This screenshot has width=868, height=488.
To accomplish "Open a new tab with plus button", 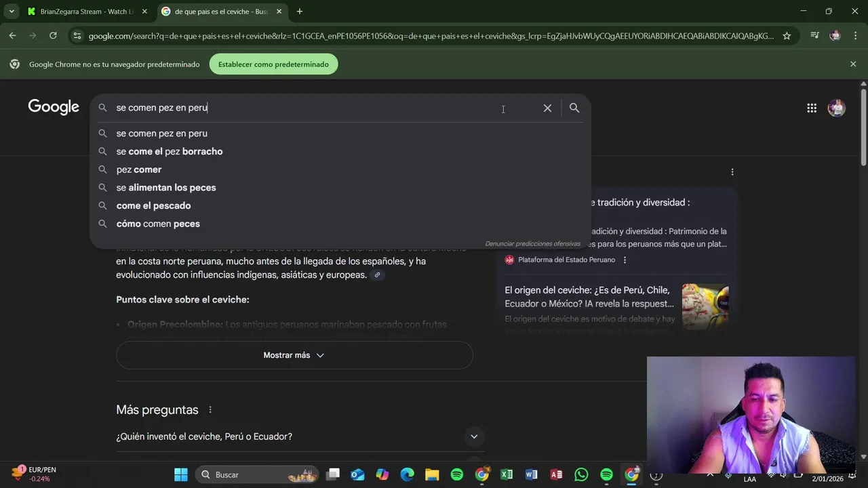I will coord(299,12).
